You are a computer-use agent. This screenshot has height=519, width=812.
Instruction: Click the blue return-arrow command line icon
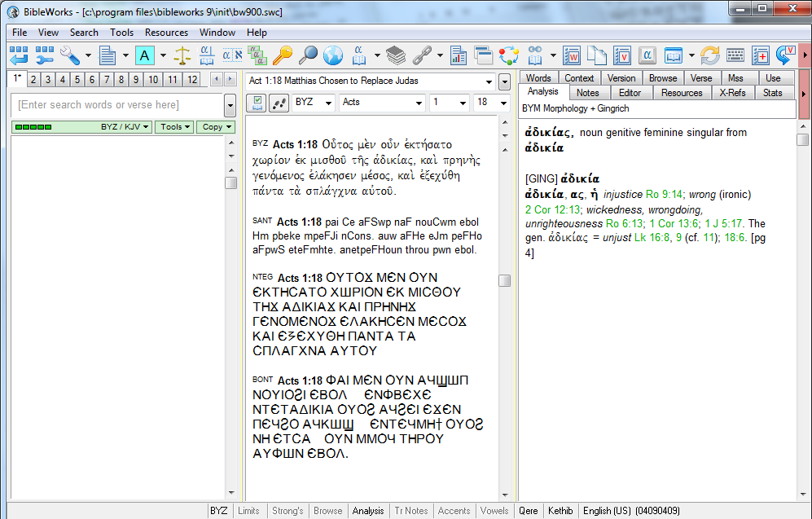click(x=19, y=55)
